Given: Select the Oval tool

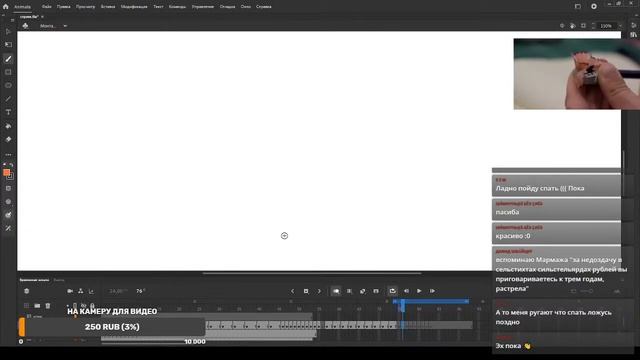Looking at the screenshot, I should pos(8,86).
